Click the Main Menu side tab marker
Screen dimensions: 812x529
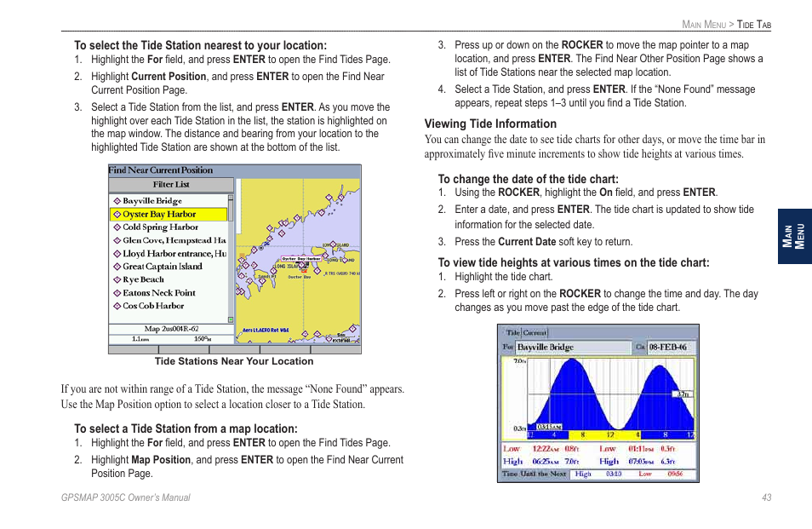point(794,236)
